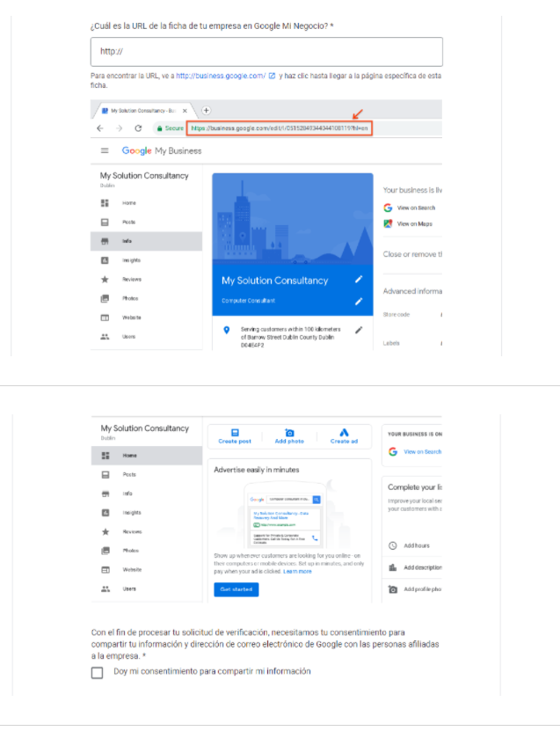
Task: Click the blue Get started button
Action: pyautogui.click(x=236, y=589)
